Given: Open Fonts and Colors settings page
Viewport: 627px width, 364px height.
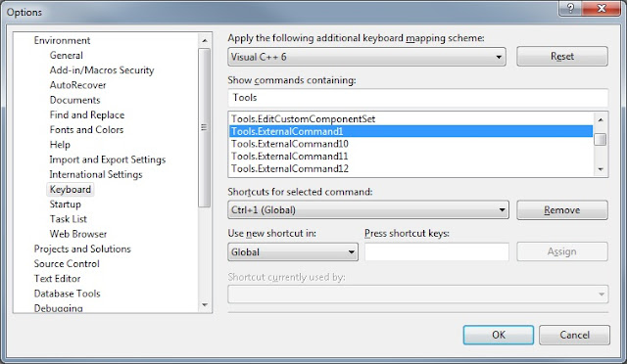Looking at the screenshot, I should click(x=86, y=130).
